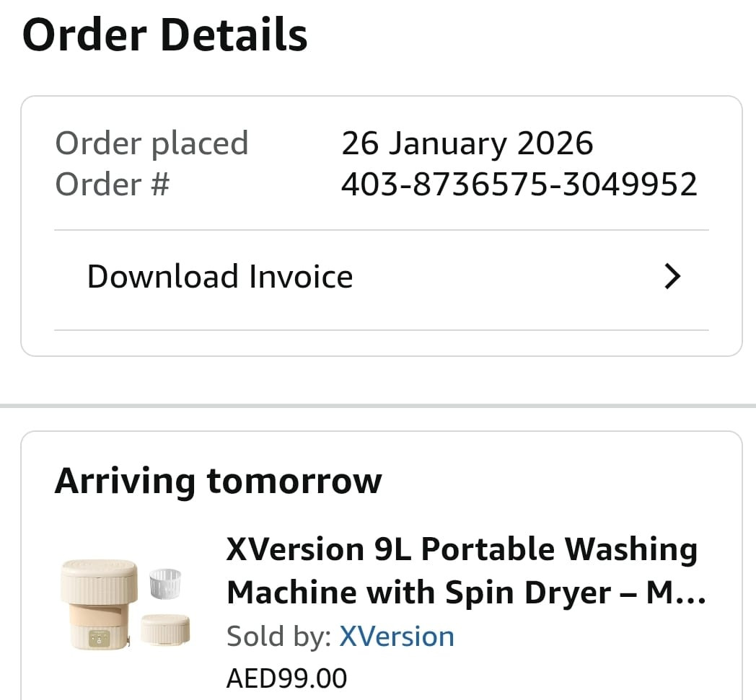Image resolution: width=756 pixels, height=700 pixels.
Task: Open the XVersion 9L Portable Washing title
Action: 462,549
